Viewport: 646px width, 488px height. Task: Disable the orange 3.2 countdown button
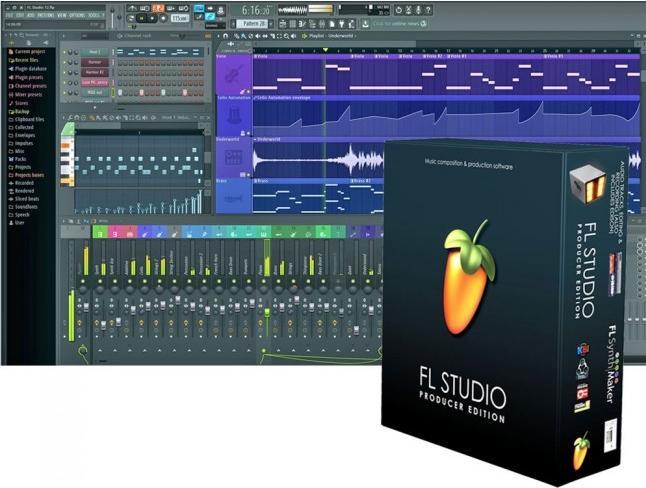pos(158,8)
